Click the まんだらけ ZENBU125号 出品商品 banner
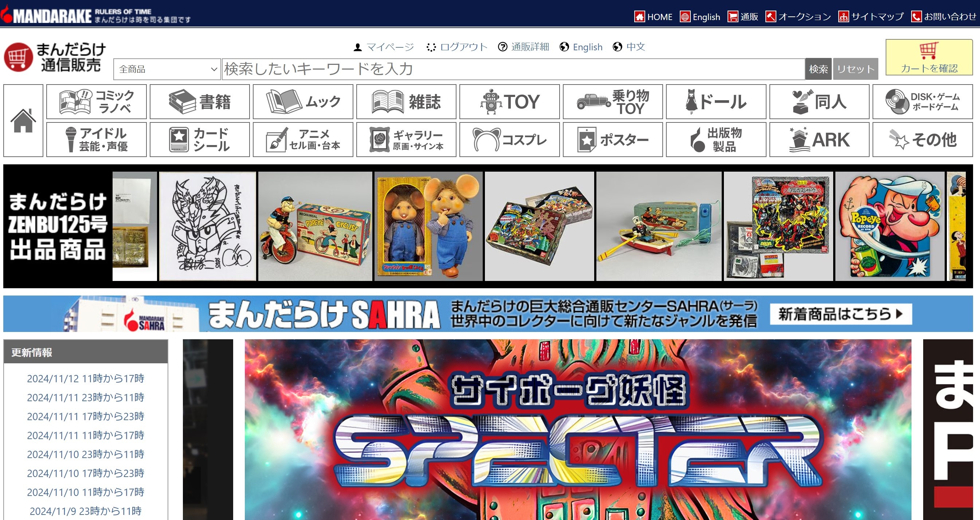Image resolution: width=980 pixels, height=520 pixels. pyautogui.click(x=58, y=226)
